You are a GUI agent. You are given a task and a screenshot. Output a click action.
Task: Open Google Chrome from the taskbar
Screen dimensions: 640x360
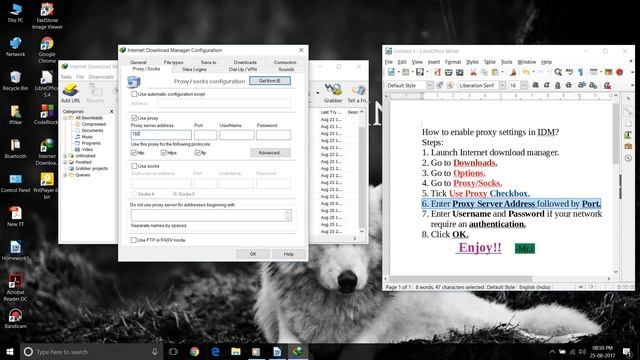[195, 351]
